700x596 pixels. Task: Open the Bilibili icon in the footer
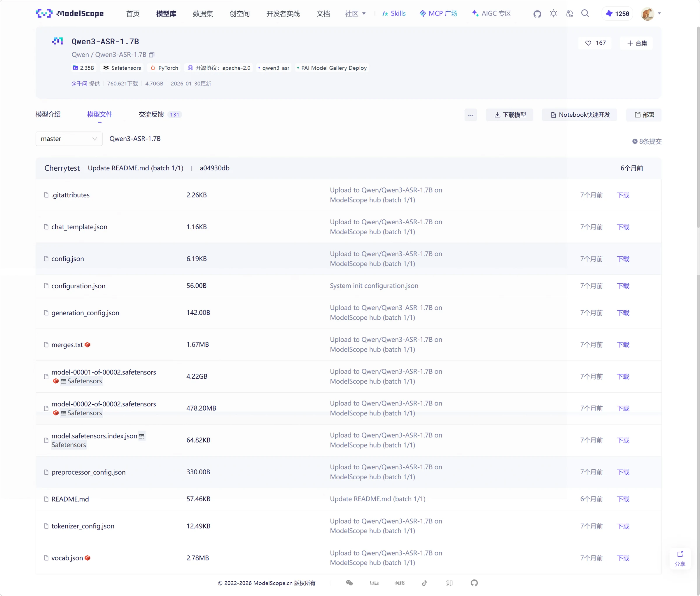(x=374, y=583)
